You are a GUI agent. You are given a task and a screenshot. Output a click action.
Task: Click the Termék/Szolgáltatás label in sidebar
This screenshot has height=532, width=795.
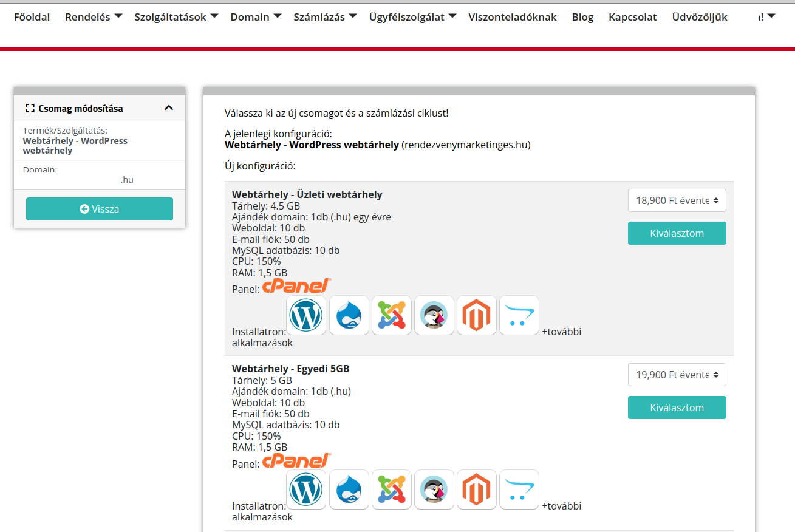coord(65,131)
